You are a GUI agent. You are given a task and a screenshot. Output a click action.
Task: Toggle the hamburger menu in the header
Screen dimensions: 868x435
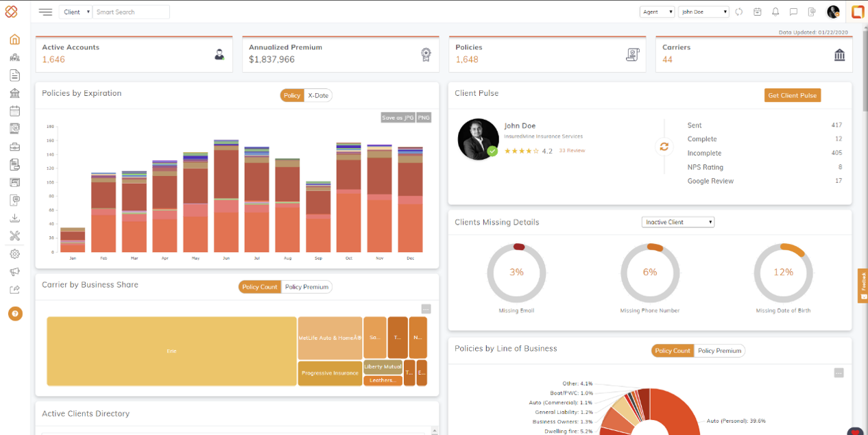(45, 12)
